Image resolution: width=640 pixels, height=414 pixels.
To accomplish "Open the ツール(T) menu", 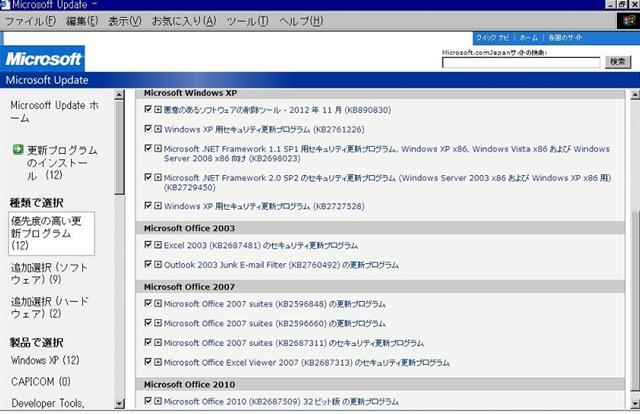I will click(247, 21).
